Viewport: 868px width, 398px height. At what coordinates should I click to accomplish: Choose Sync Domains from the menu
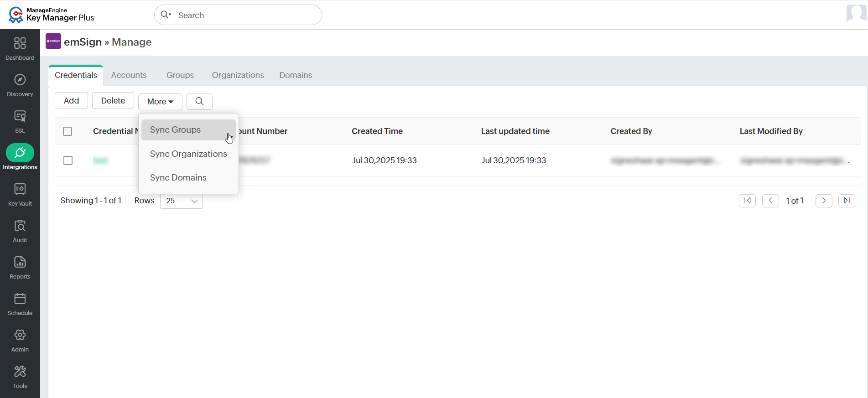pyautogui.click(x=188, y=178)
